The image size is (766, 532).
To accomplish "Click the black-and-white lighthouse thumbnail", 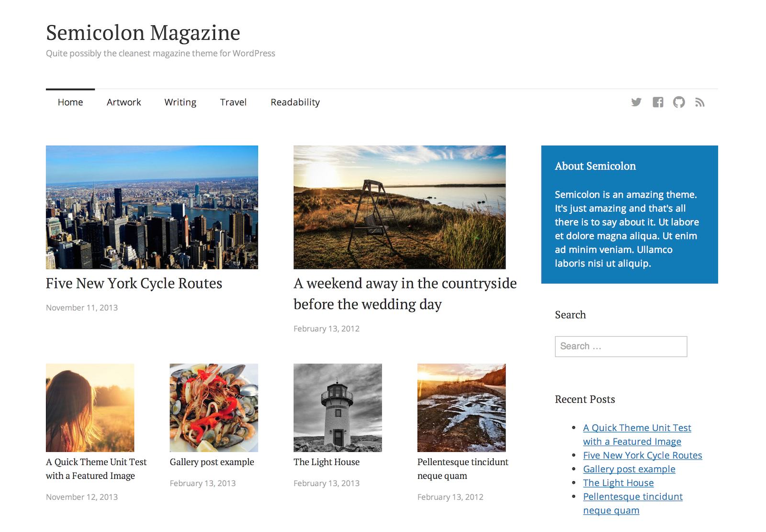I will (x=338, y=407).
